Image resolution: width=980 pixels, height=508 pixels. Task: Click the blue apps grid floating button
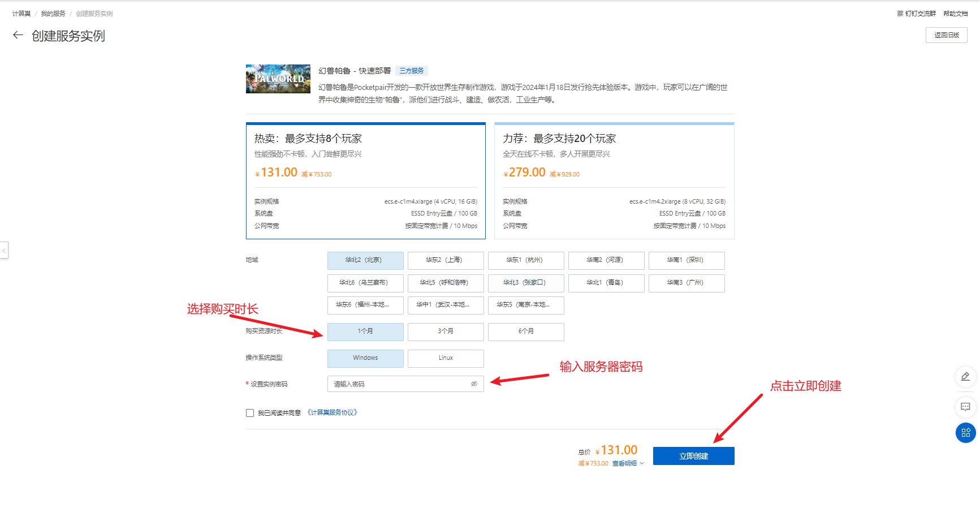(965, 433)
